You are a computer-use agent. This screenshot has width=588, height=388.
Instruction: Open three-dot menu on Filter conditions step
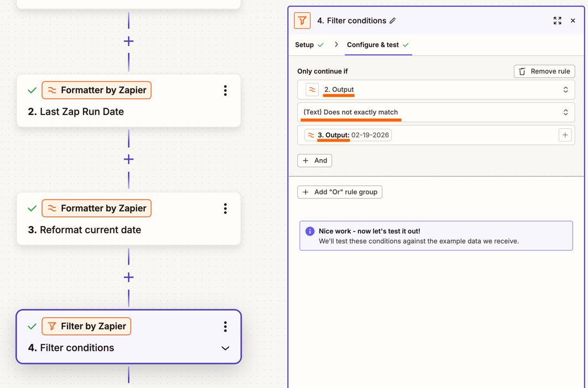[x=225, y=327]
